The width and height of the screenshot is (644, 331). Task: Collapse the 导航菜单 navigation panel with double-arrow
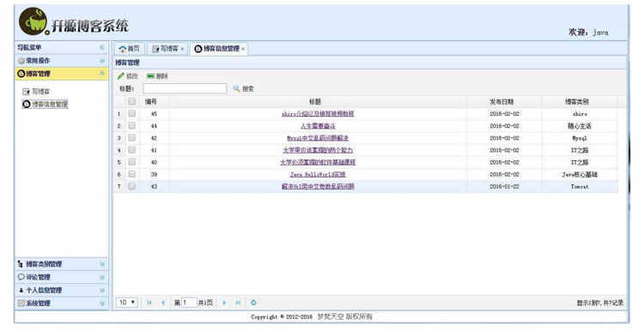pos(102,47)
